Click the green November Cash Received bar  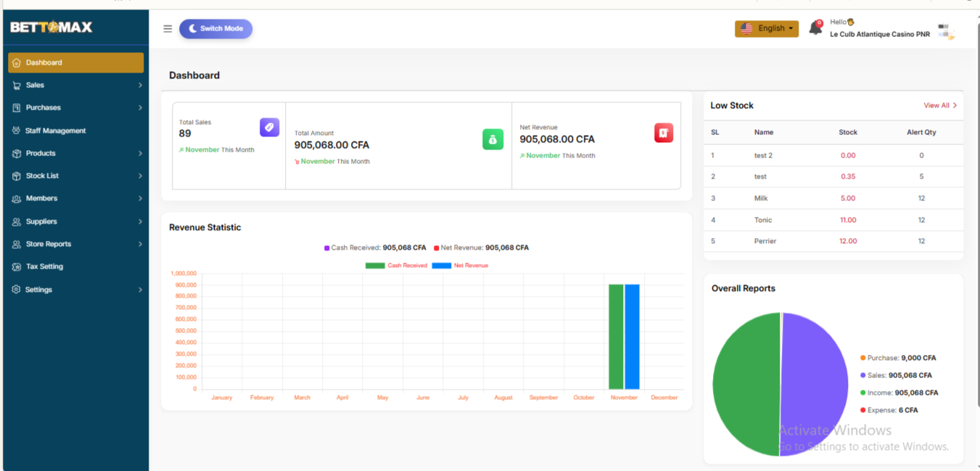click(x=616, y=337)
